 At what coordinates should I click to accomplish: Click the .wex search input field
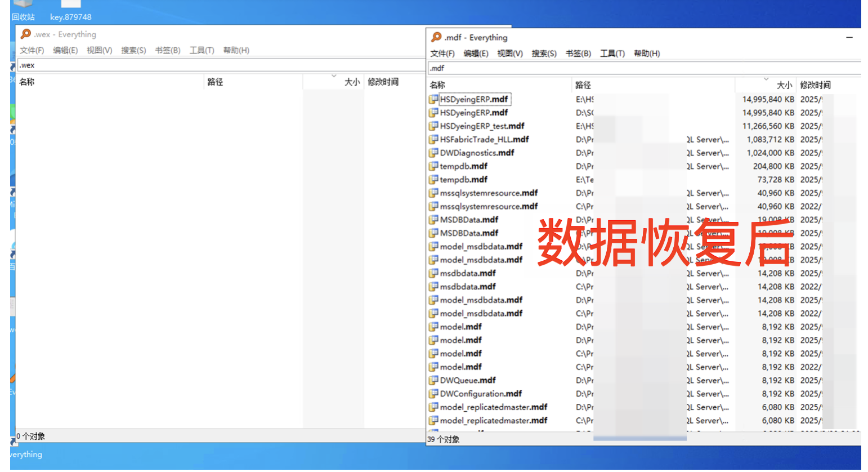tap(220, 65)
